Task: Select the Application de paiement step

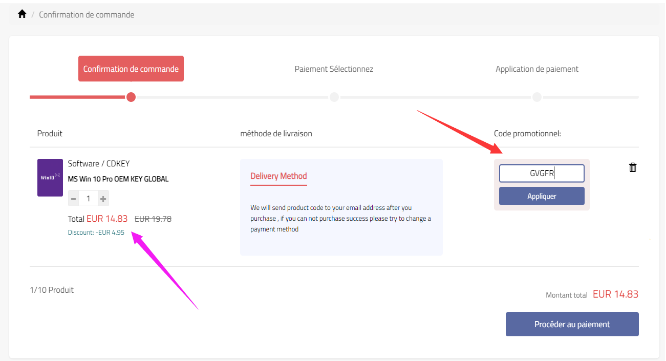Action: 537,69
